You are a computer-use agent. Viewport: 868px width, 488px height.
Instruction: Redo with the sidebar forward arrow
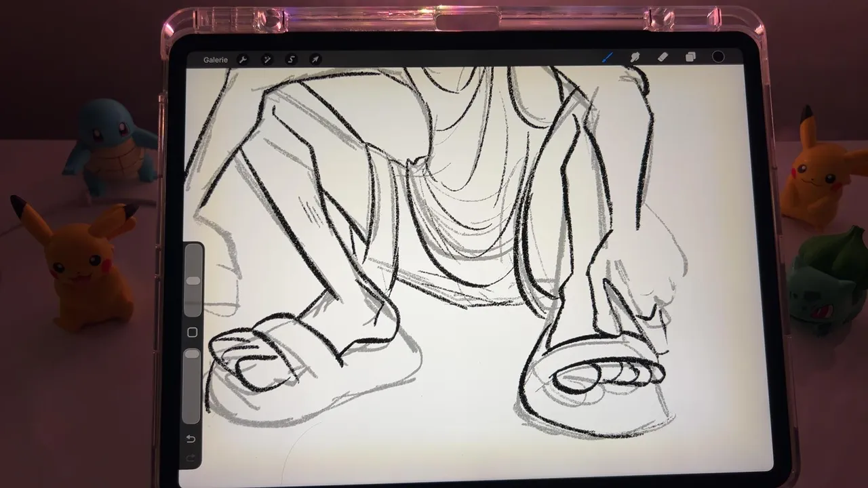[191, 458]
